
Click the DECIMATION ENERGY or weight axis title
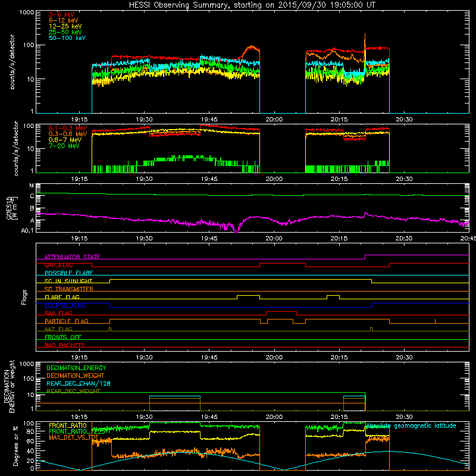coord(9,386)
